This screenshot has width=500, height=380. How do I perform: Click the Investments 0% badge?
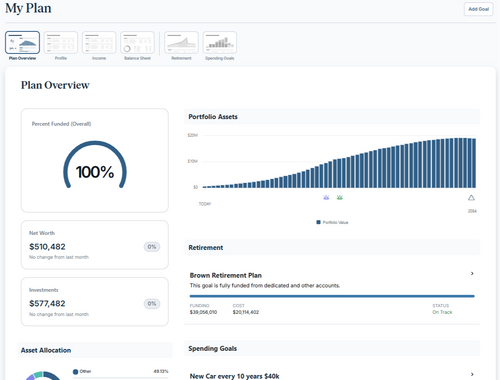152,304
